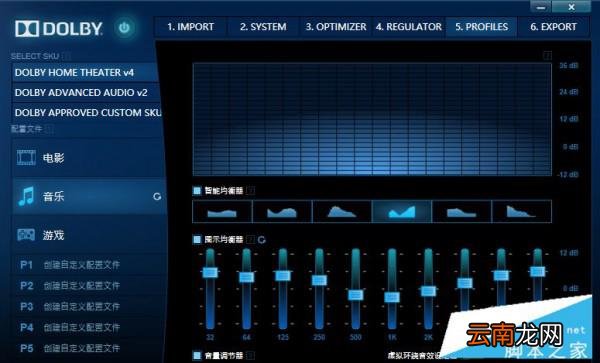Select DOLBY APPROVED CUSTOM SKU option
Viewport: 600px width, 363px height.
[x=86, y=112]
